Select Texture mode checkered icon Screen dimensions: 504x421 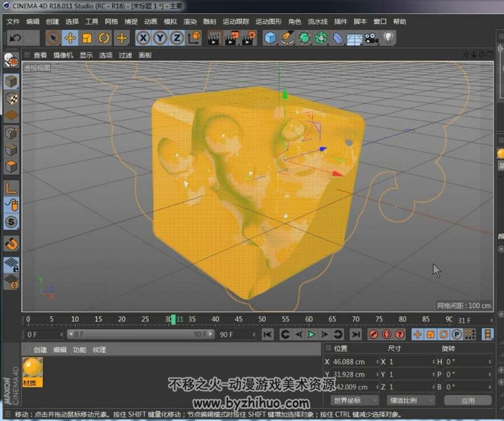pyautogui.click(x=11, y=99)
